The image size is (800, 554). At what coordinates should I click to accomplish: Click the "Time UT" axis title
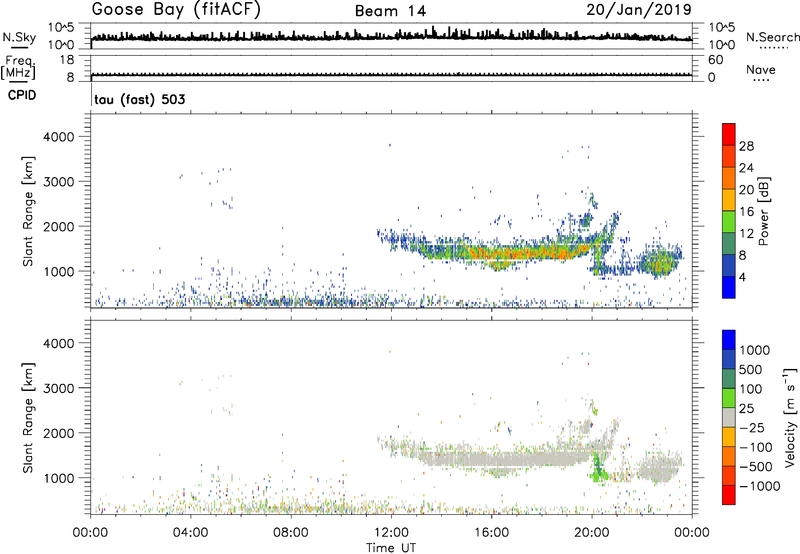pyautogui.click(x=391, y=548)
